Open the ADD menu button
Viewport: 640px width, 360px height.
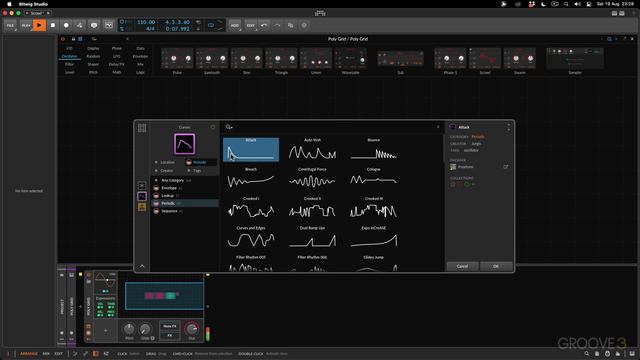click(235, 25)
